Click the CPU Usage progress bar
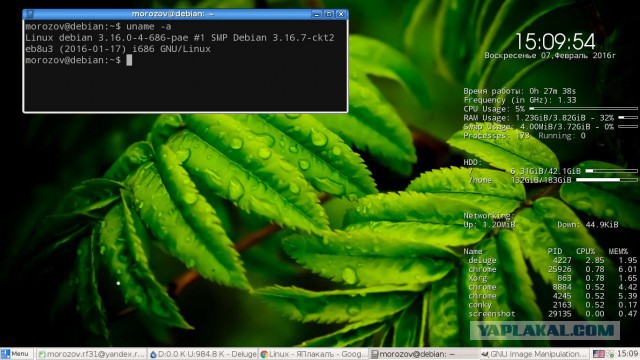640x360 pixels. pos(584,109)
